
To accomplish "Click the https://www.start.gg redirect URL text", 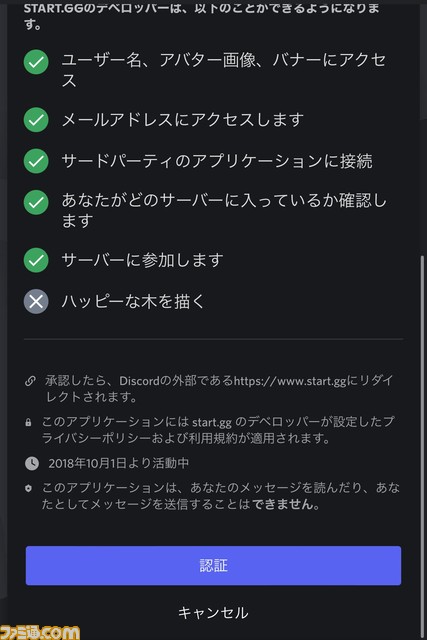I will coord(289,381).
